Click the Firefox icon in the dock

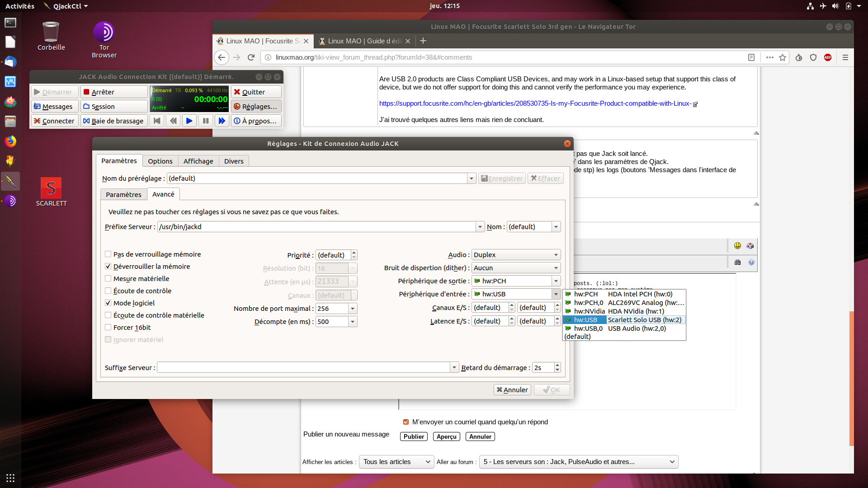pyautogui.click(x=10, y=141)
